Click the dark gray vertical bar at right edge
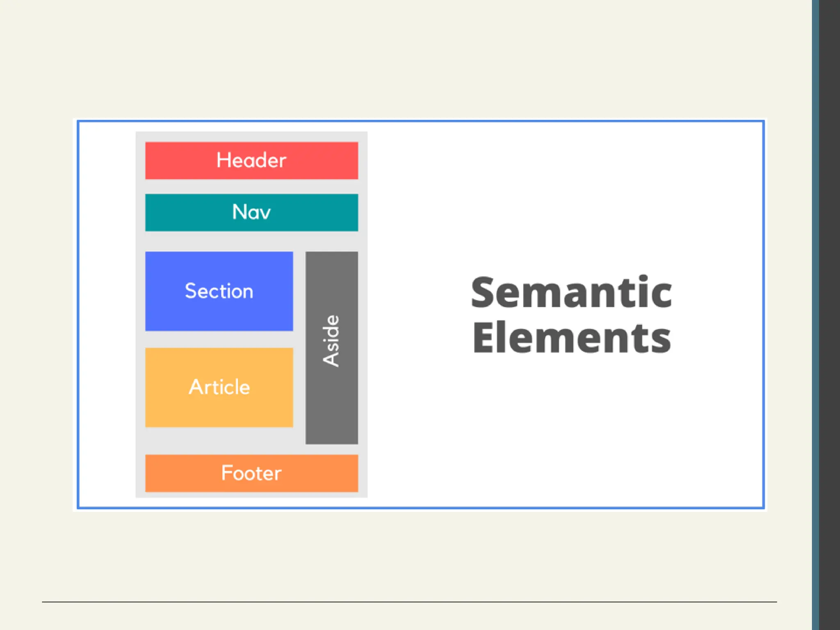This screenshot has height=630, width=840. 830,315
